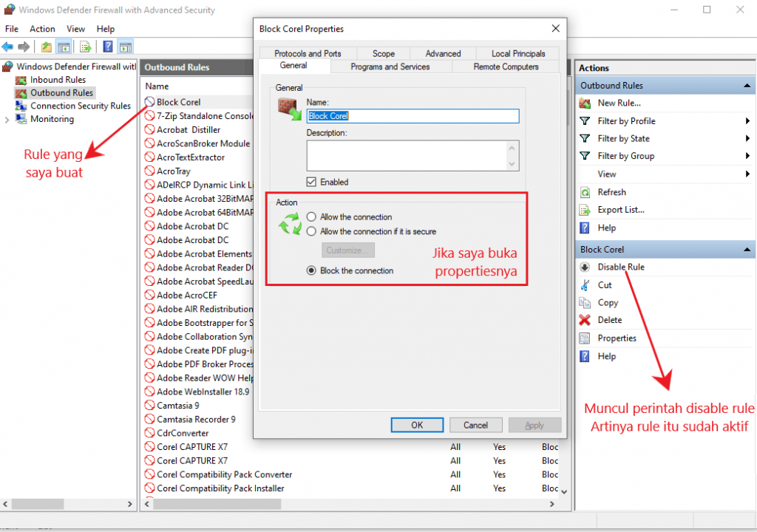Click Show/Hide Action Pane toolbar icon
The image size is (757, 532).
coord(126,47)
